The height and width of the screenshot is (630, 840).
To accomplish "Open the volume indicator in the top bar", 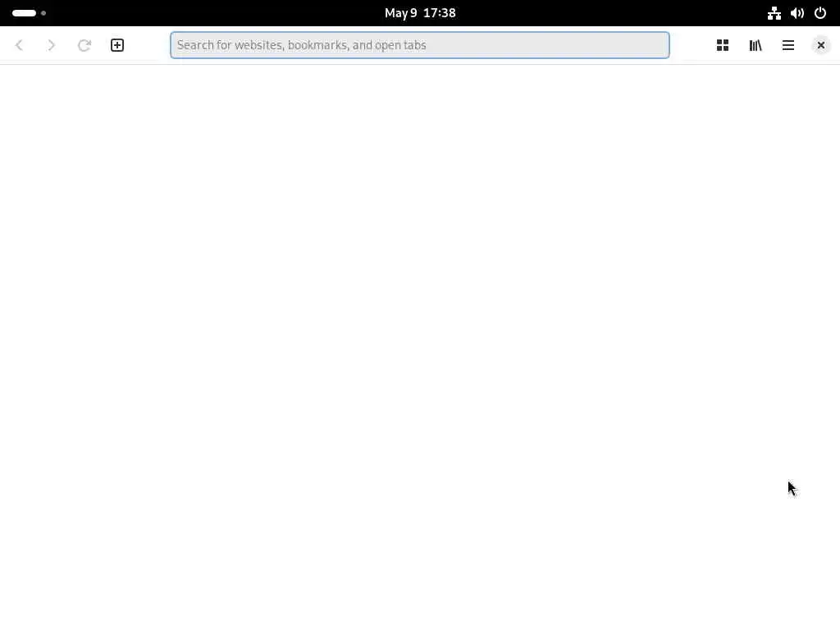I will tap(797, 13).
